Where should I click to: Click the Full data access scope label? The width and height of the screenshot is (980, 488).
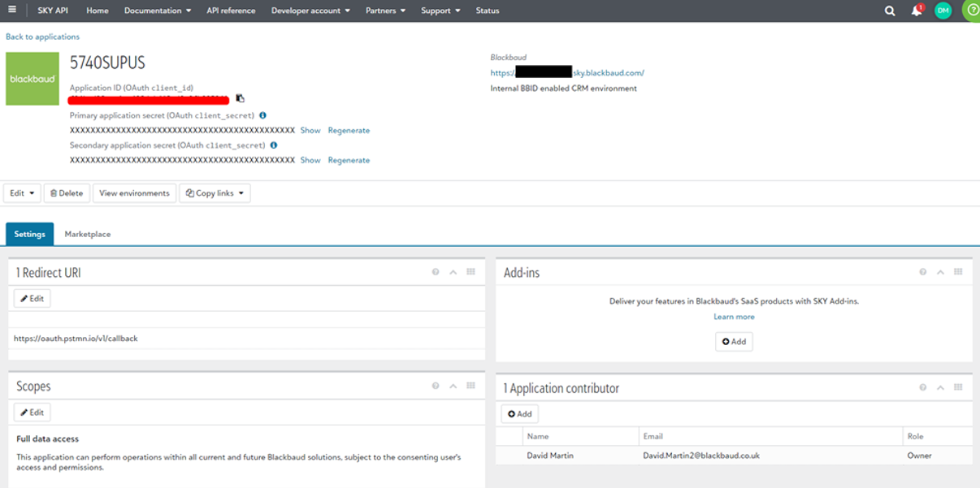coord(47,439)
